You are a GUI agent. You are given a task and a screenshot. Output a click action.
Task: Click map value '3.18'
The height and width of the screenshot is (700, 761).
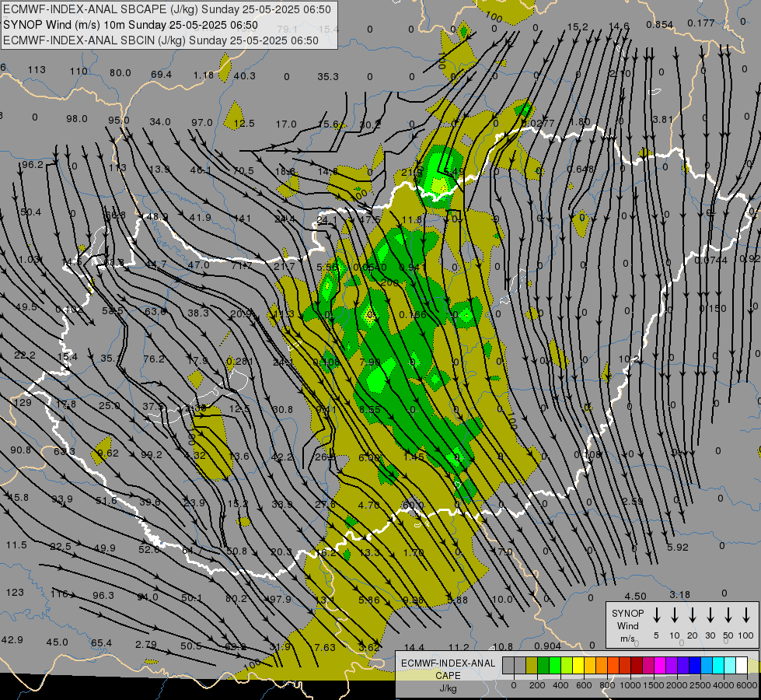pos(680,594)
